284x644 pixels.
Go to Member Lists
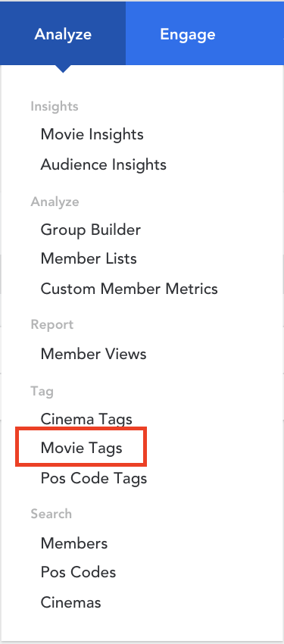(x=89, y=259)
